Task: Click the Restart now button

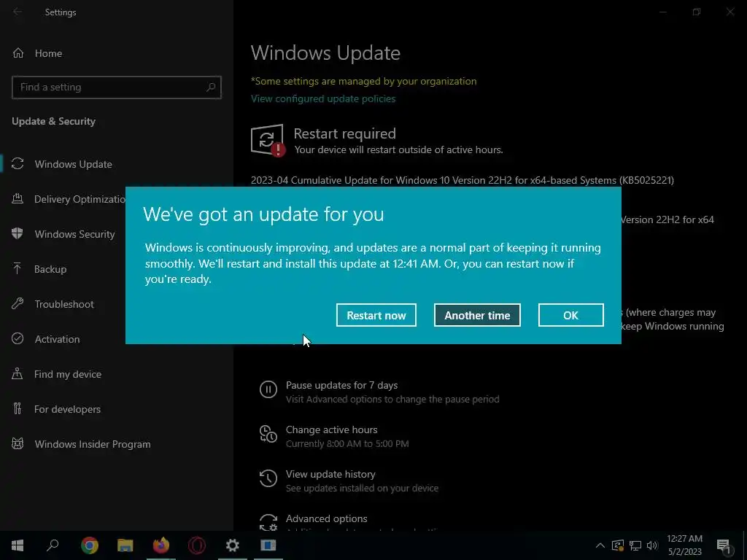Action: point(376,315)
